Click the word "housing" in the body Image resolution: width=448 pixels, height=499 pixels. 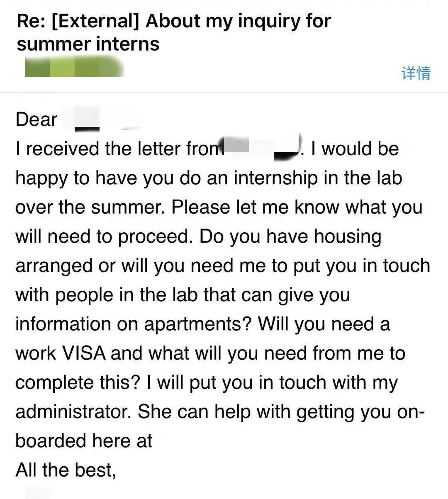click(348, 237)
